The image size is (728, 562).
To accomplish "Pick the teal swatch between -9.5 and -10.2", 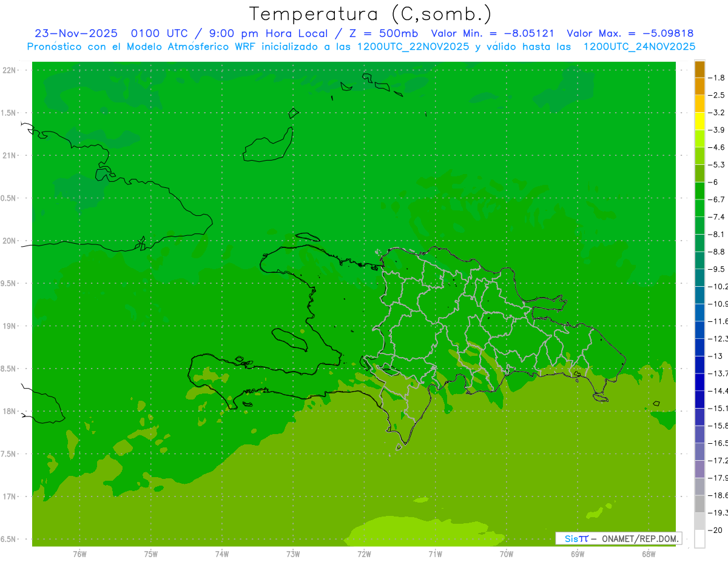I will pos(699,278).
